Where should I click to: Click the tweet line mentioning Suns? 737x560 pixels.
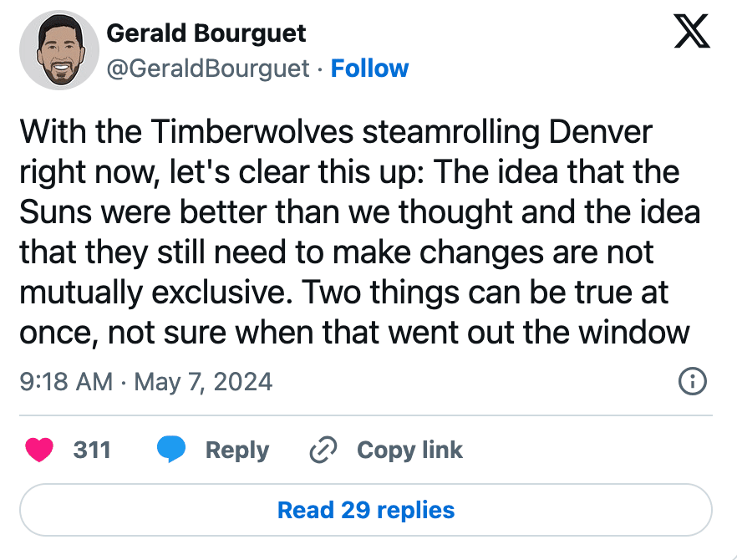tap(360, 212)
